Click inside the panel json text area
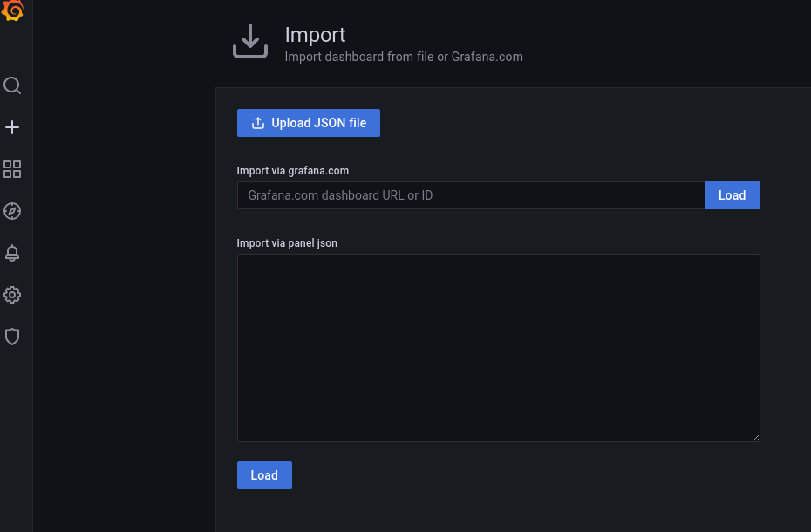Screen dimensions: 811x532 click(498, 348)
